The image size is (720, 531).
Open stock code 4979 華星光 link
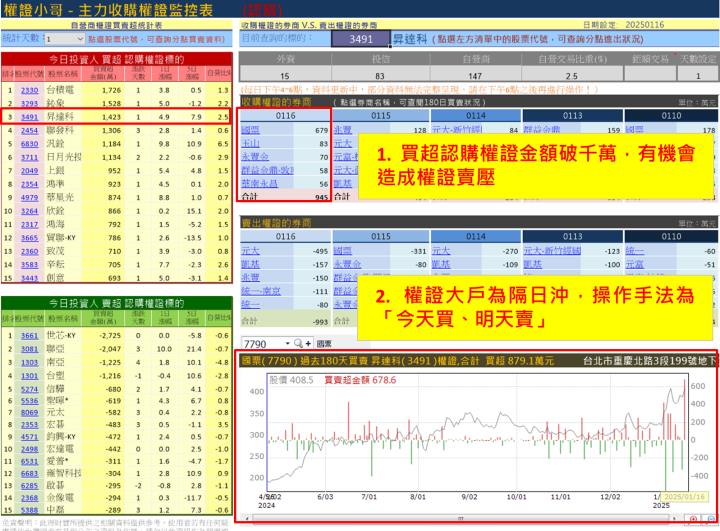click(x=29, y=197)
